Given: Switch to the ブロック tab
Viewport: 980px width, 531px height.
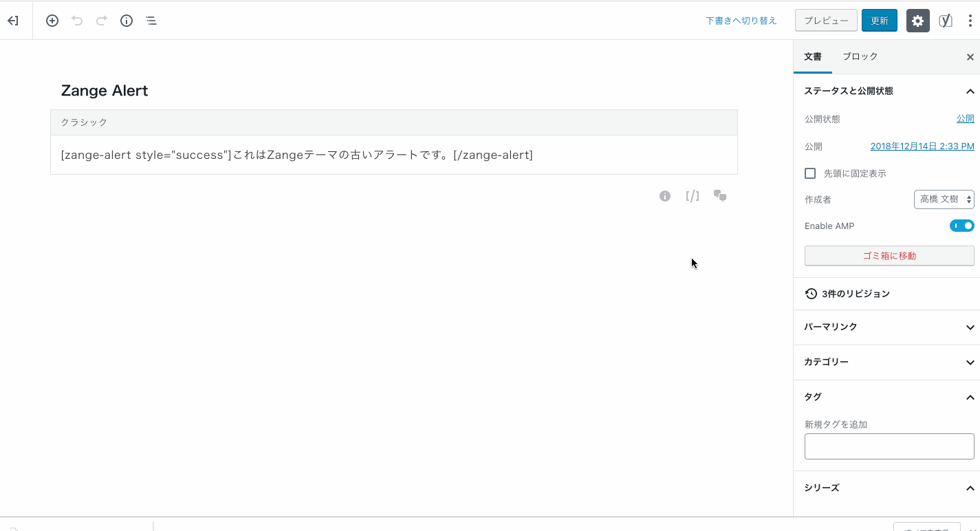Looking at the screenshot, I should [860, 56].
